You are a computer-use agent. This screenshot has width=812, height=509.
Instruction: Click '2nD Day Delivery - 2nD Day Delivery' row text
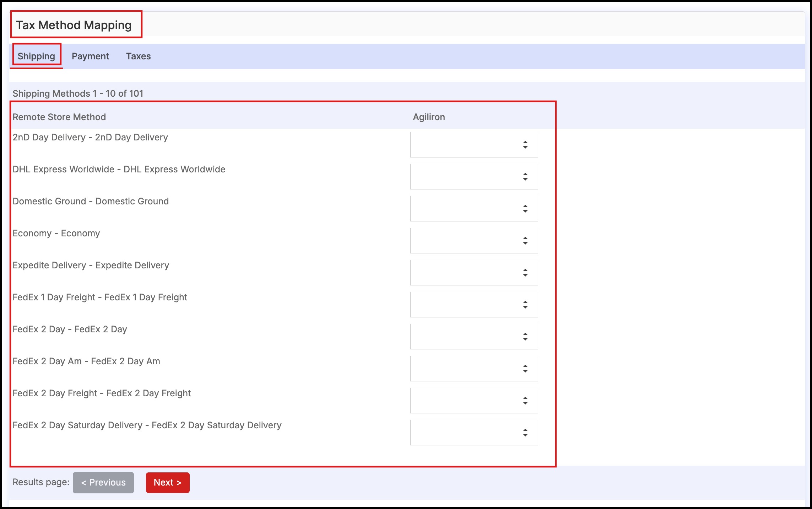pyautogui.click(x=90, y=137)
